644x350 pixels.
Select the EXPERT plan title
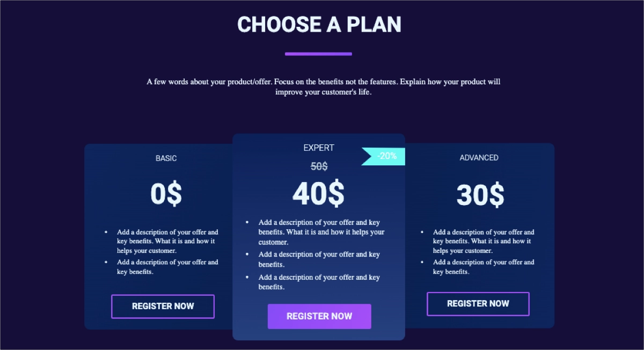point(319,148)
